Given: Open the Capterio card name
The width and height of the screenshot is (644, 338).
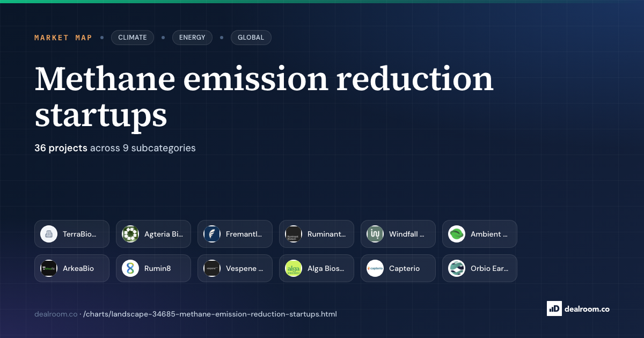Looking at the screenshot, I should [x=405, y=268].
